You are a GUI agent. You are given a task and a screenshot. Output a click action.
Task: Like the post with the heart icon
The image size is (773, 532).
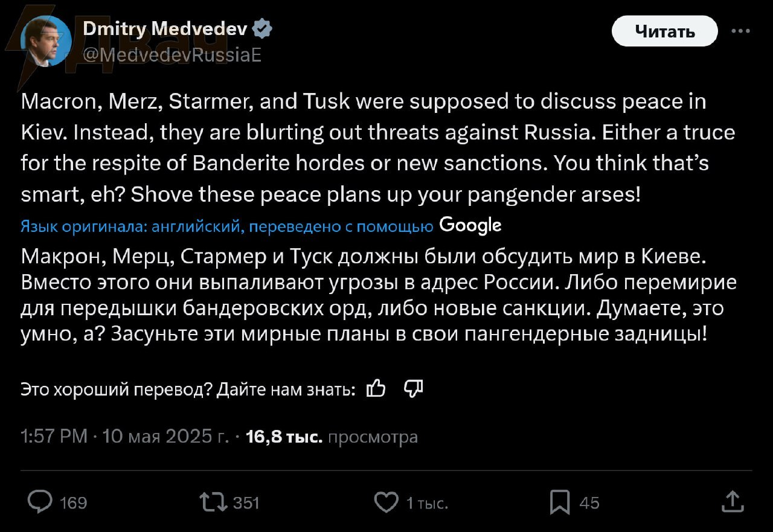pos(386,502)
